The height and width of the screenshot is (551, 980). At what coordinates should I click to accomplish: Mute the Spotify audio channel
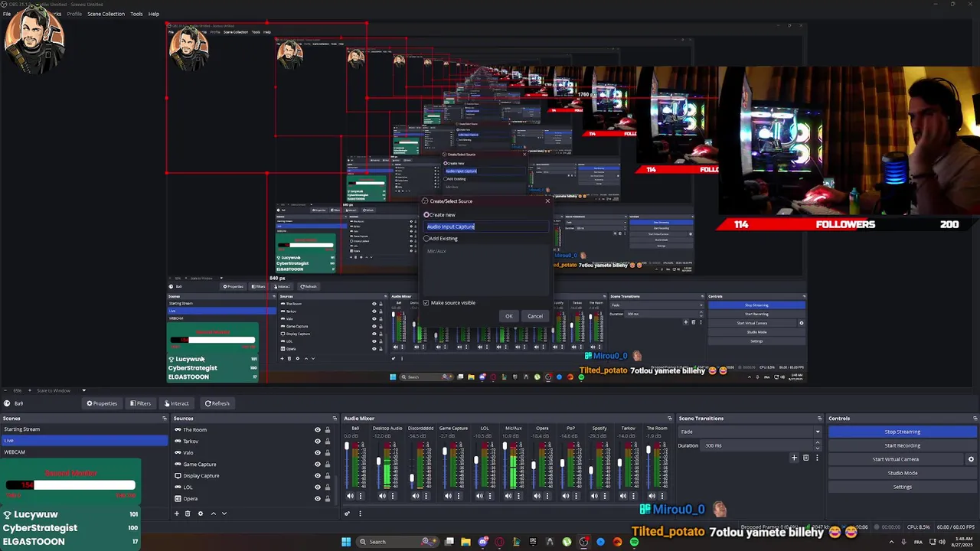click(x=594, y=496)
